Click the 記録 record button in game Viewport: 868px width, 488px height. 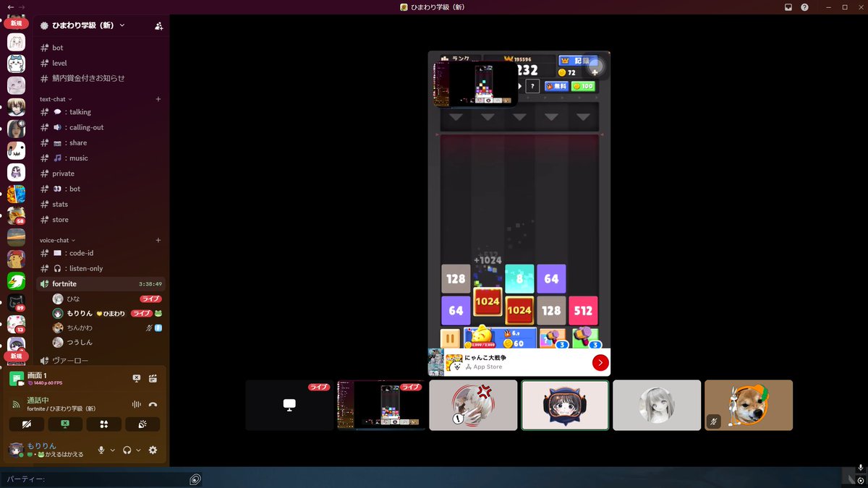click(577, 61)
